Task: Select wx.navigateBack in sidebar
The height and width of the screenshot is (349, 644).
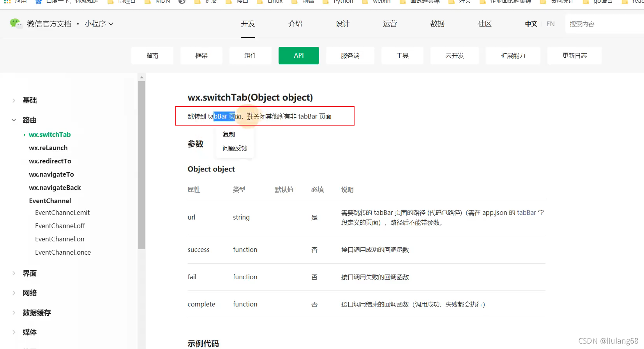Action: 55,188
